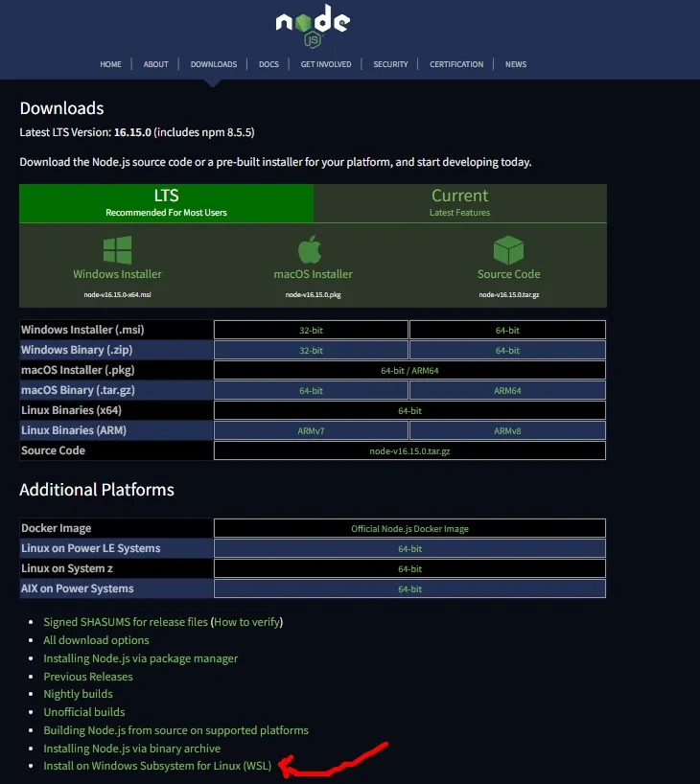This screenshot has width=700, height=784.
Task: Download Linux Binaries ARMv7 build
Action: tap(311, 431)
